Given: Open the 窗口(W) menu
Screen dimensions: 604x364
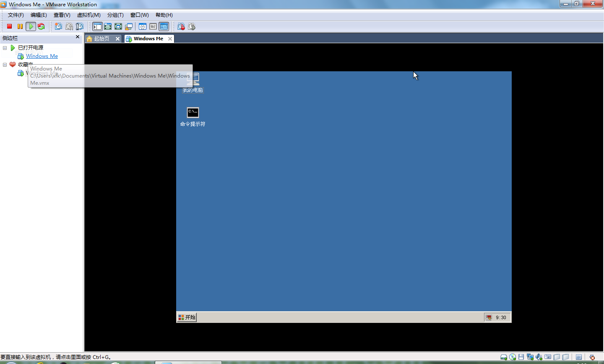Looking at the screenshot, I should (139, 15).
